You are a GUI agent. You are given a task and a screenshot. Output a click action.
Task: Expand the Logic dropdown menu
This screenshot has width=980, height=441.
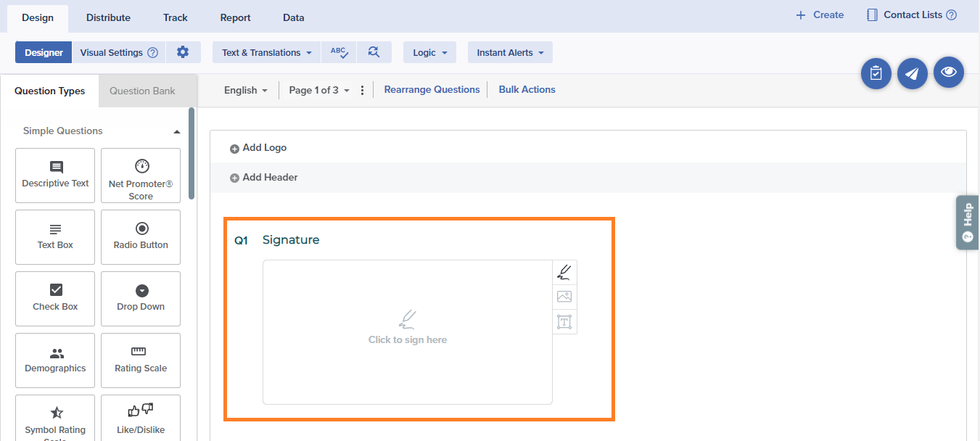click(429, 52)
